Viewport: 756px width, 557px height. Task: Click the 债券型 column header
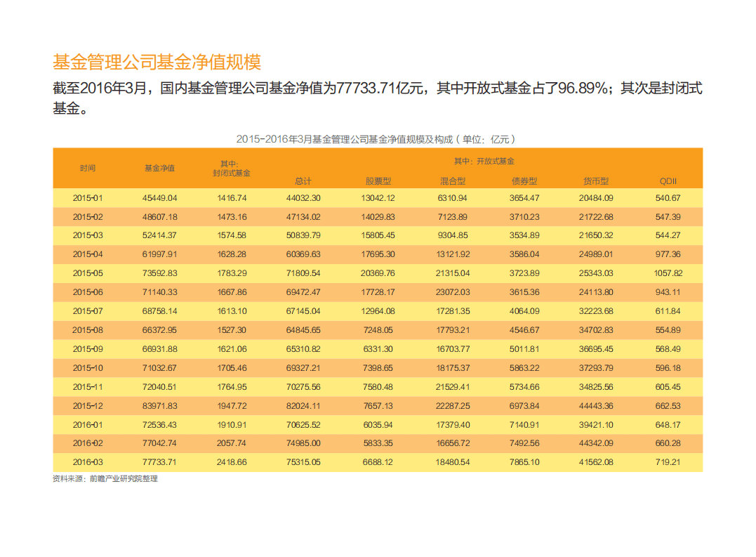523,181
